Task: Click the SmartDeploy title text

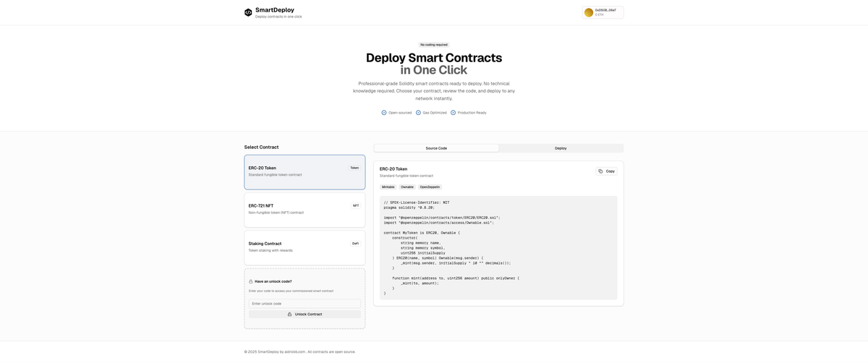Action: click(x=275, y=10)
